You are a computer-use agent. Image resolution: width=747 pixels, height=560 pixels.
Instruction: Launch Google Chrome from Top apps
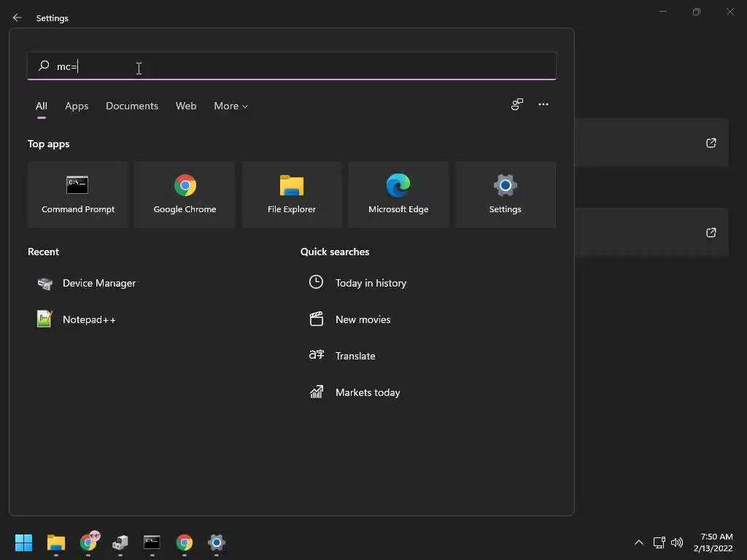[x=185, y=195]
